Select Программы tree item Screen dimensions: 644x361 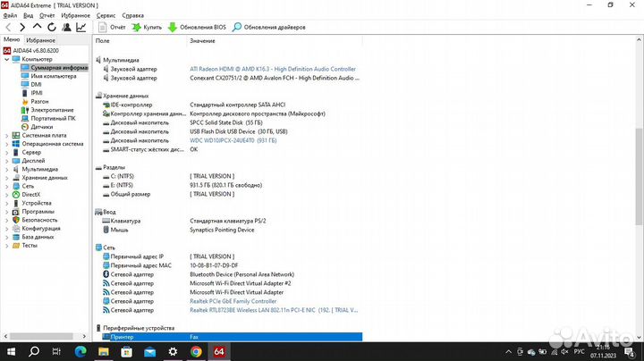pos(33,212)
